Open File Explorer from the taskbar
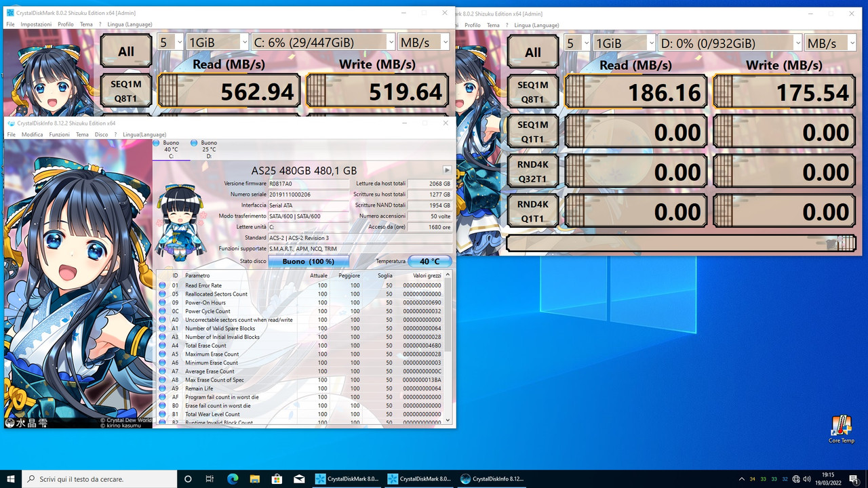Viewport: 868px width, 488px height. tap(254, 479)
